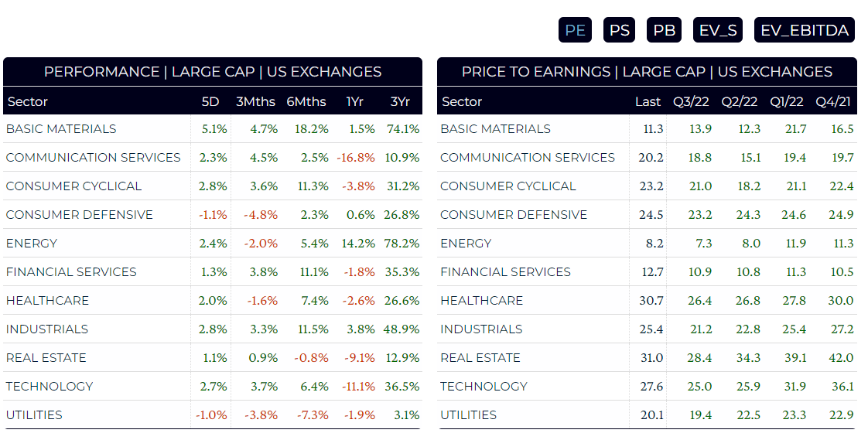The height and width of the screenshot is (440, 868).
Task: Click Healthcare Last P/E value 30.7
Action: 651,301
